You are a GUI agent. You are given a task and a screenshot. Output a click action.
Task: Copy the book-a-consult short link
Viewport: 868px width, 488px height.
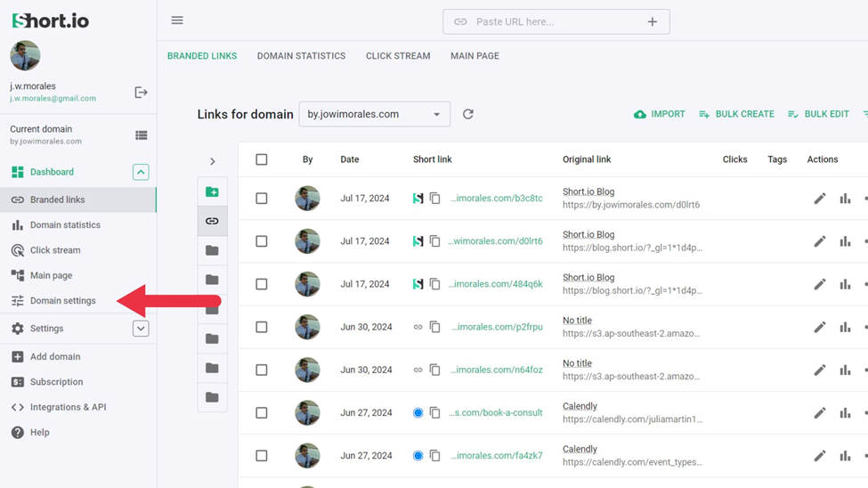tap(435, 412)
